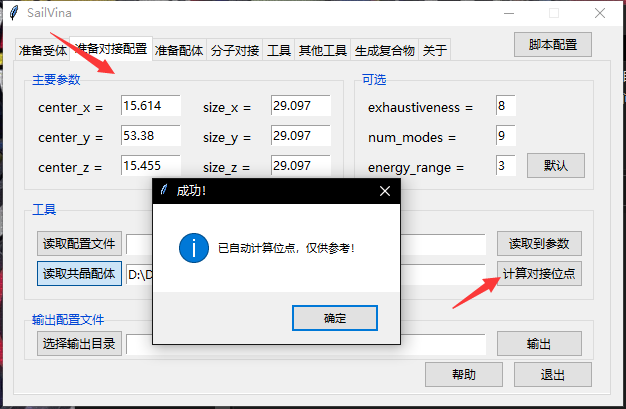The width and height of the screenshot is (626, 409).
Task: Click the blue info icon in the dialog
Action: (194, 248)
